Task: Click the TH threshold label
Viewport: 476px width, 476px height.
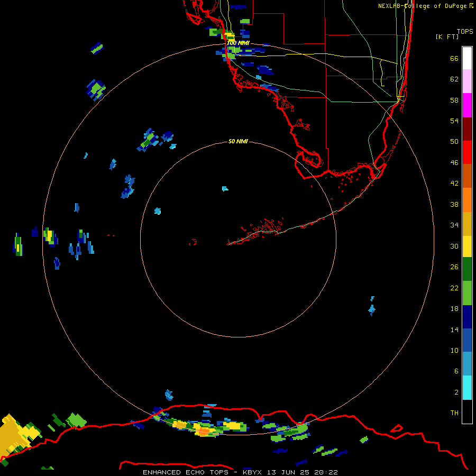Action: click(x=454, y=413)
